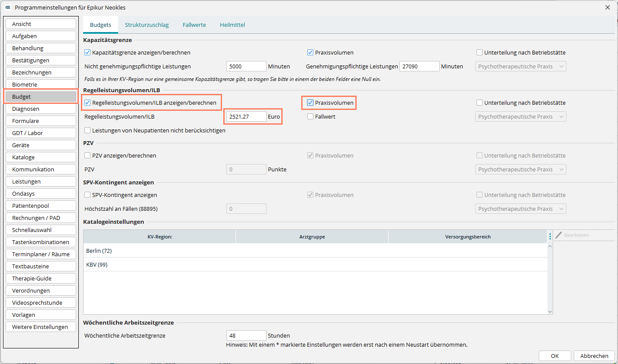Screen dimensions: 618x364
Task: Open the Terminplaner / Räume category
Action: tap(41, 254)
